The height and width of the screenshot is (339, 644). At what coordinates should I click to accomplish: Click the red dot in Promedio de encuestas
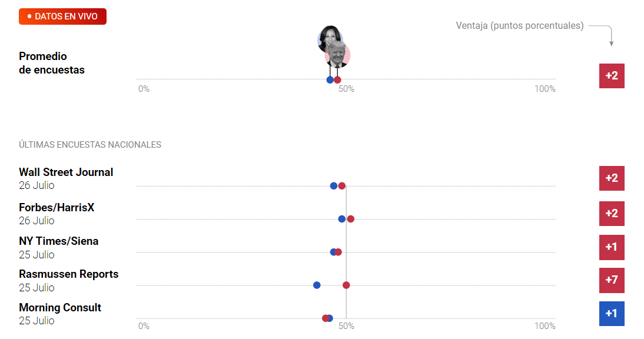pos(337,80)
